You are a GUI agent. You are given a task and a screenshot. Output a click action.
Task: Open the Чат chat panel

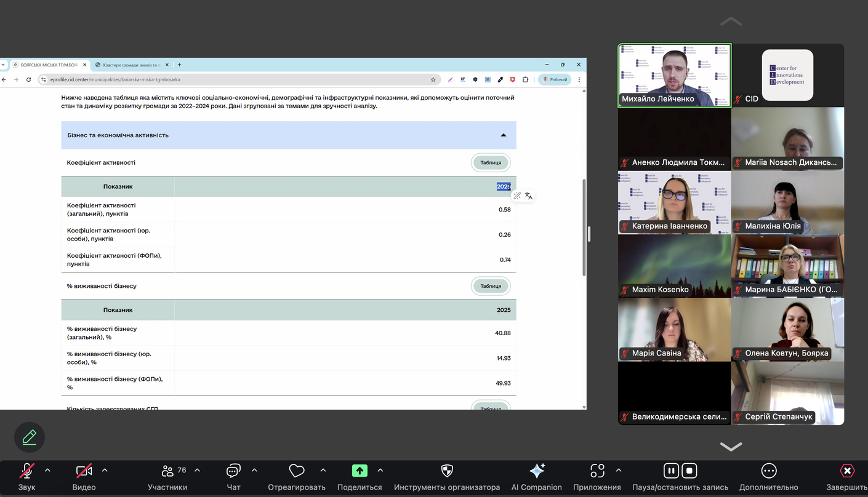point(233,471)
